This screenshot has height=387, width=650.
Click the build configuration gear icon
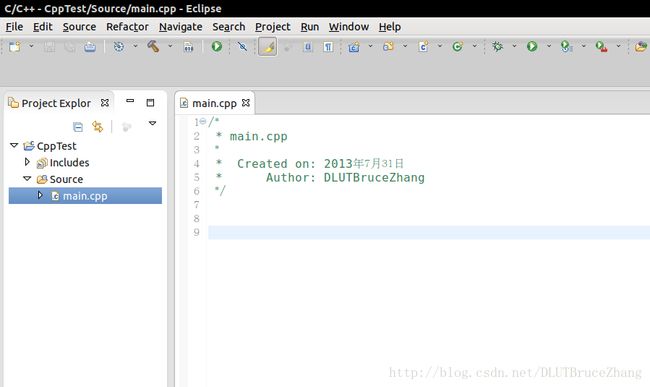(x=119, y=46)
